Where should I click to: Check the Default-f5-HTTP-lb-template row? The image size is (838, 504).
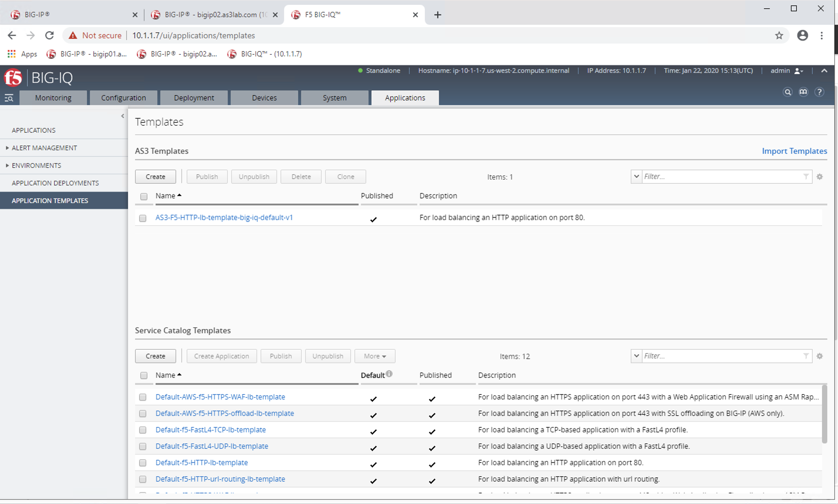(143, 463)
